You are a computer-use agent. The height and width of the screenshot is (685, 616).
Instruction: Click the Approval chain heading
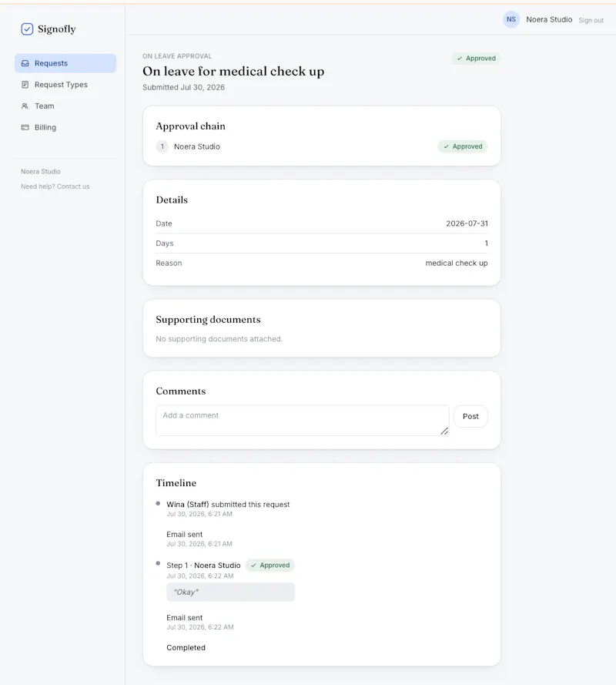click(x=190, y=126)
